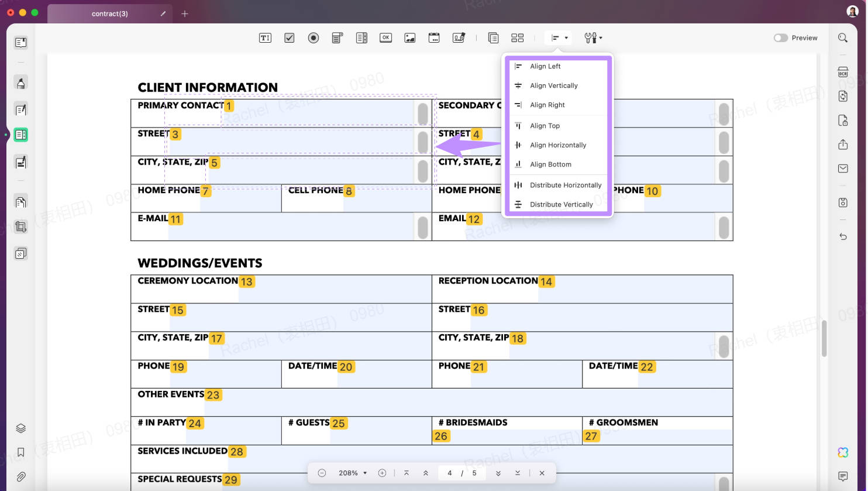Select the Dropdown field tool
Screen dimensions: 868x491
point(337,38)
